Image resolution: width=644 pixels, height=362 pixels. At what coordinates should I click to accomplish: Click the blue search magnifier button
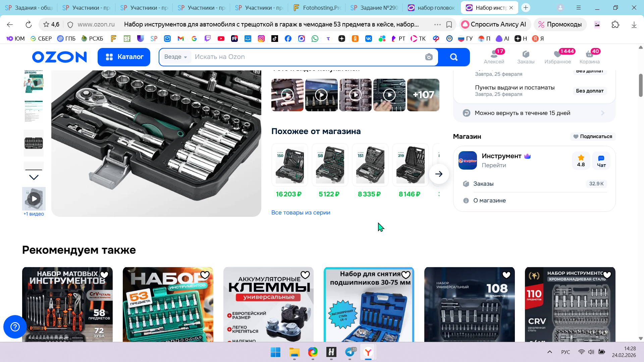tap(453, 57)
